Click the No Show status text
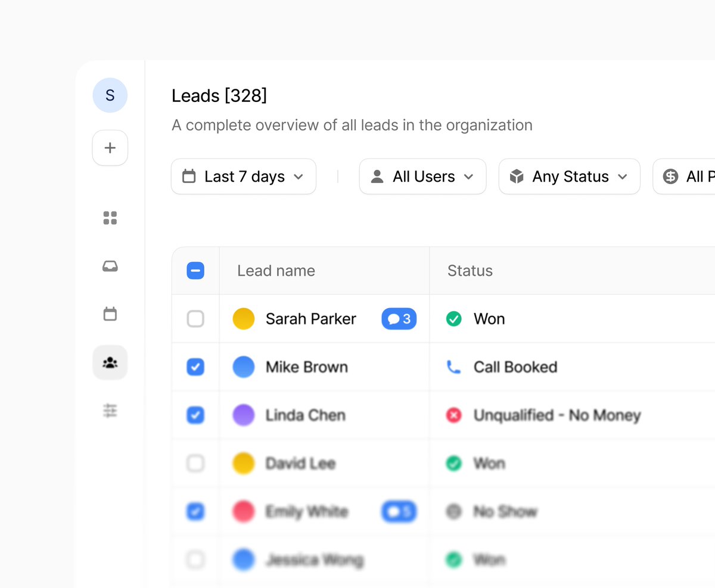This screenshot has height=588, width=715. [505, 511]
